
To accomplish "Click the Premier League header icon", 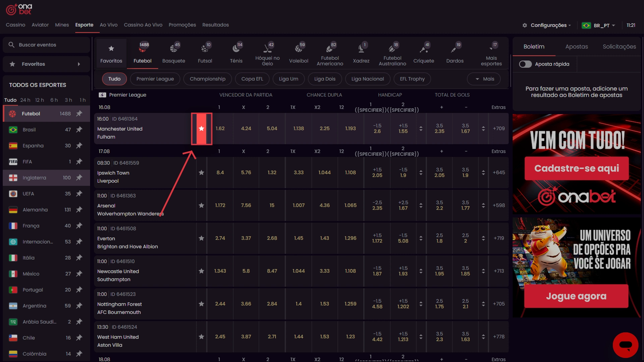I will pyautogui.click(x=102, y=95).
